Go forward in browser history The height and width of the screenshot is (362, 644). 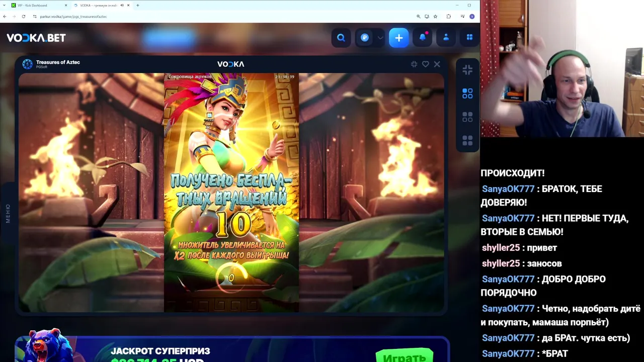tap(14, 17)
